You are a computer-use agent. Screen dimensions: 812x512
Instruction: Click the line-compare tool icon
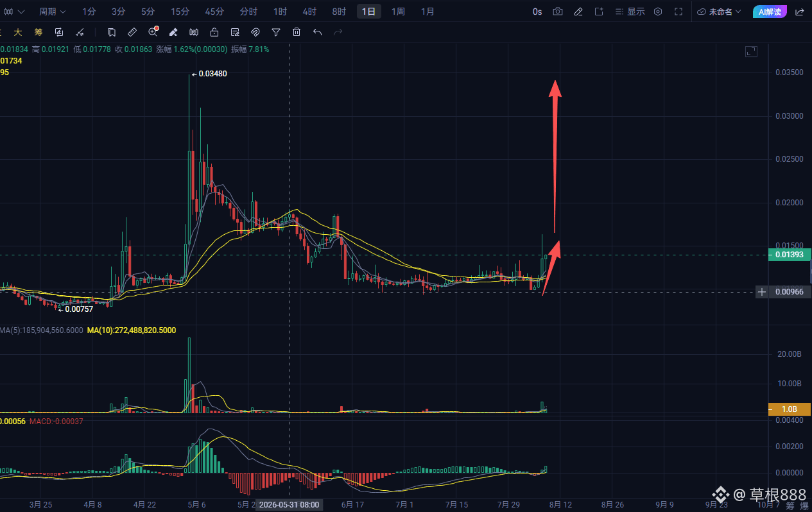point(80,32)
